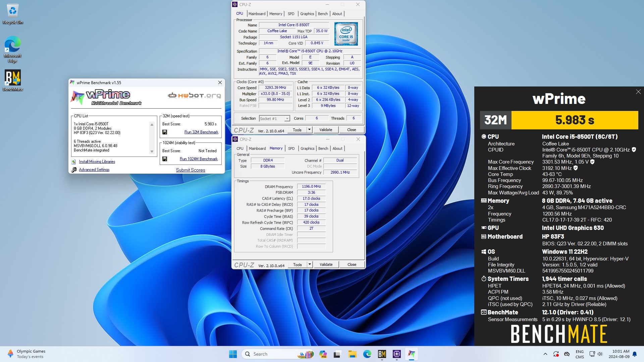Show hidden system tray icons chevron

click(x=545, y=354)
